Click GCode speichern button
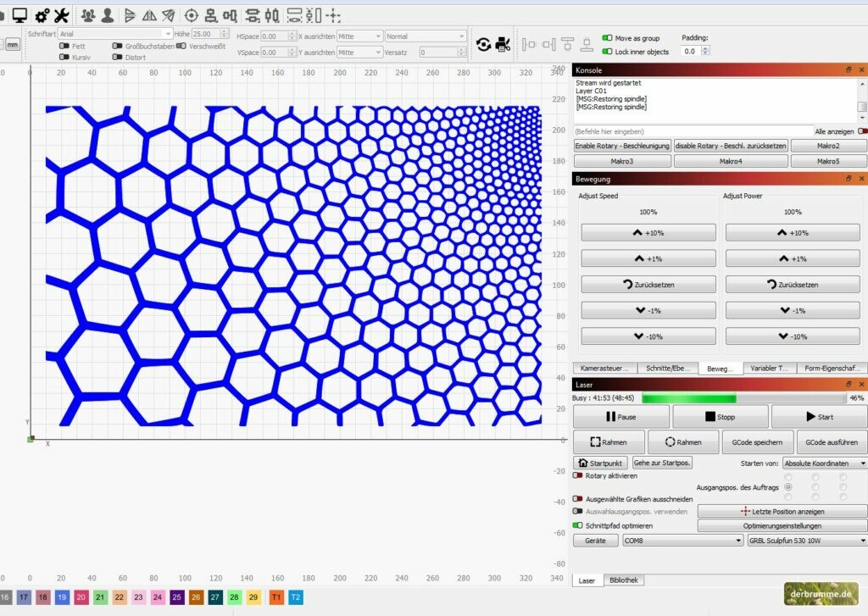Image resolution: width=868 pixels, height=616 pixels. pyautogui.click(x=757, y=442)
